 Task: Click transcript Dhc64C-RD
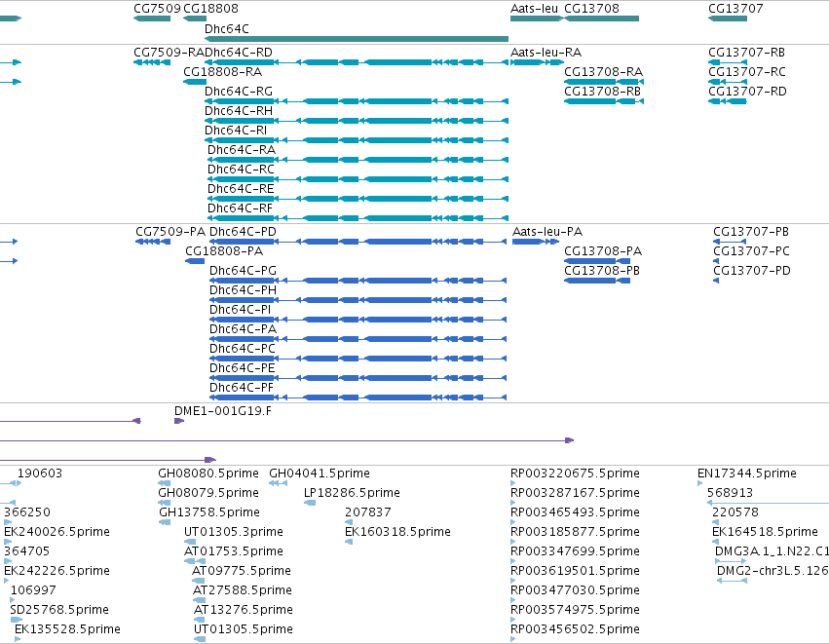357,62
